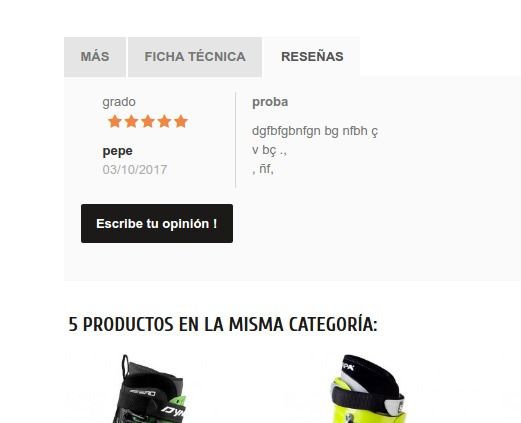Click the first orange rating star
The width and height of the screenshot is (521, 423).
pyautogui.click(x=115, y=121)
